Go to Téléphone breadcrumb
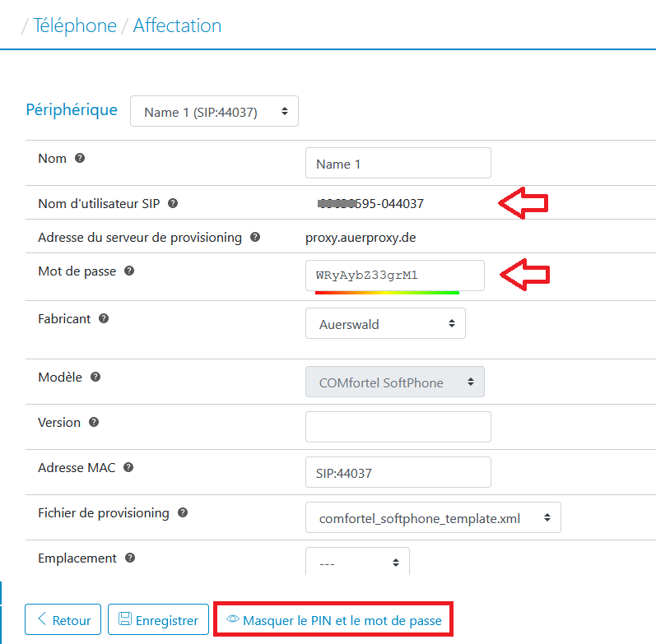 tap(75, 25)
